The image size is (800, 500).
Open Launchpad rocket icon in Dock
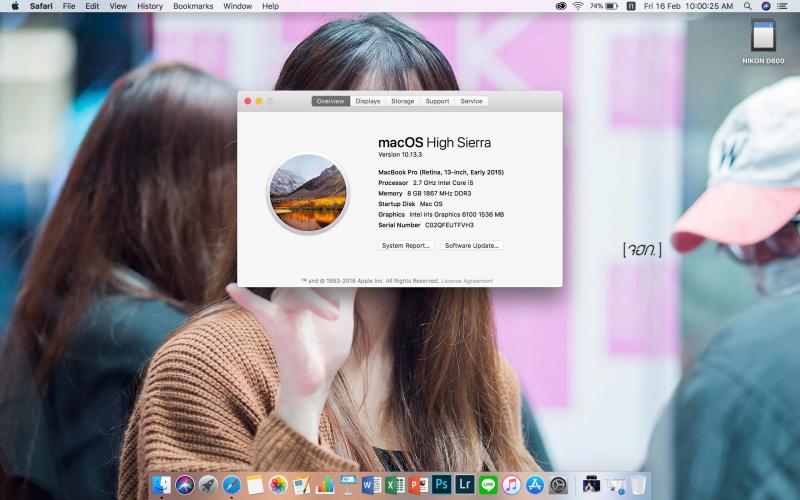(x=208, y=484)
